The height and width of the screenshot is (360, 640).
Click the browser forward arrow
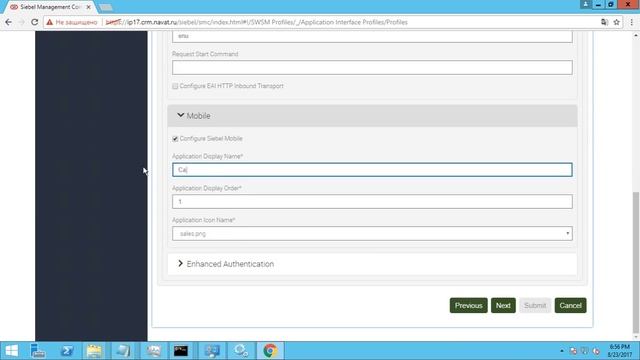click(x=22, y=22)
